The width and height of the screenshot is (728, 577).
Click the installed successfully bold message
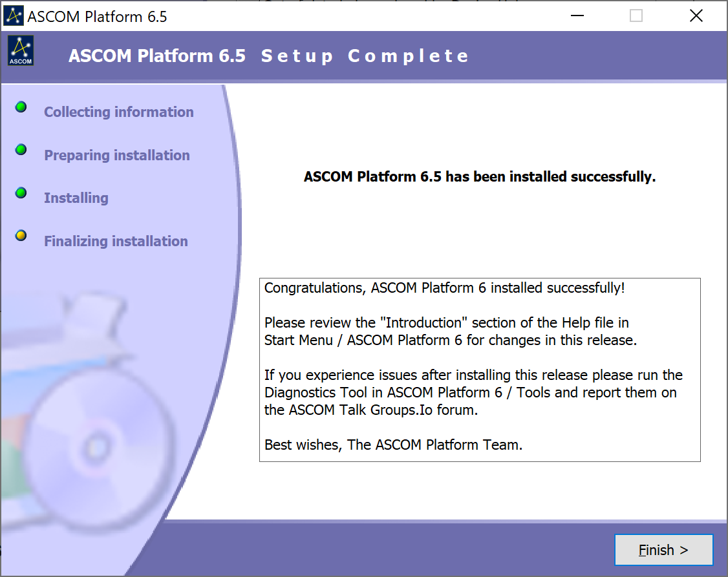[480, 176]
